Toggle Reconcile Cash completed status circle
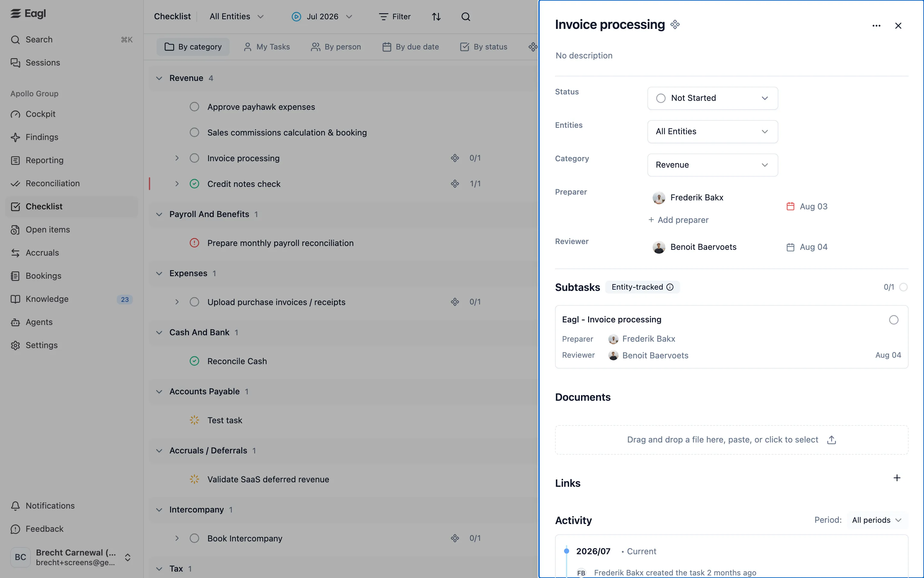The width and height of the screenshot is (924, 578). tap(194, 361)
